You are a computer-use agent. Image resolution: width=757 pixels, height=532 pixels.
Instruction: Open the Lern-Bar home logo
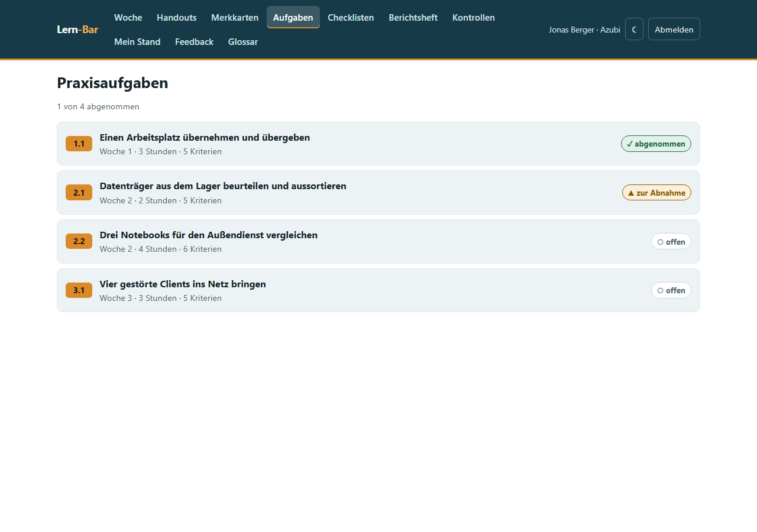click(77, 30)
